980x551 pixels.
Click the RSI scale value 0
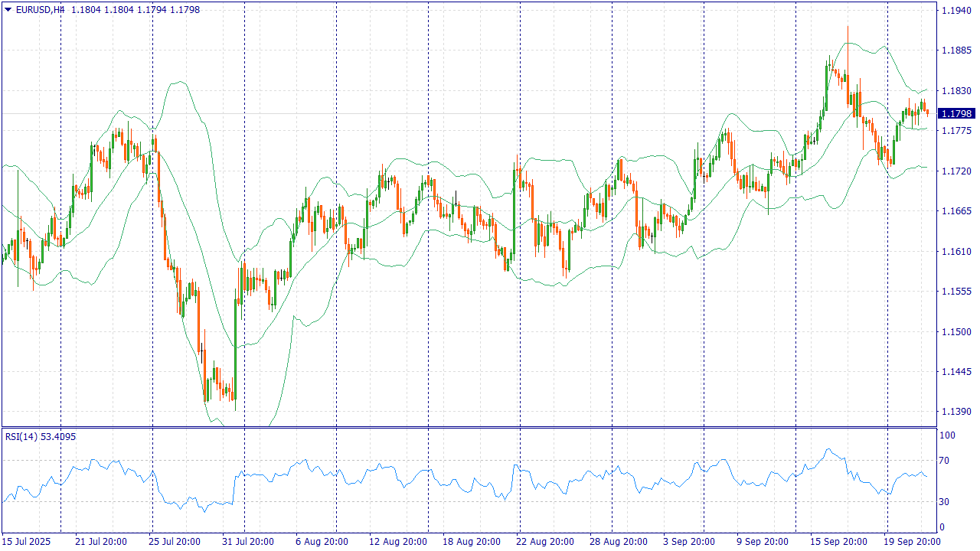tap(942, 527)
